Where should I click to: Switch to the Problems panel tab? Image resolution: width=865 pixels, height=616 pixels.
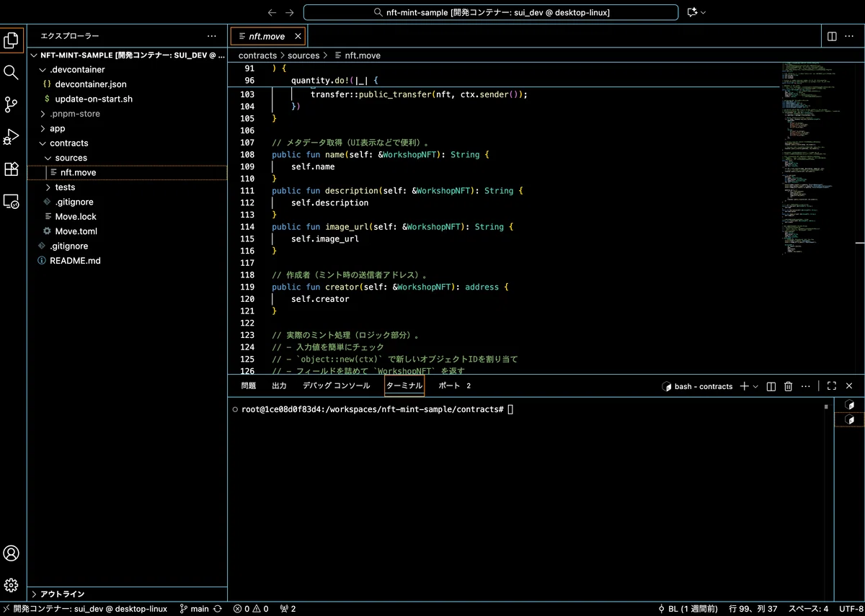click(x=249, y=386)
